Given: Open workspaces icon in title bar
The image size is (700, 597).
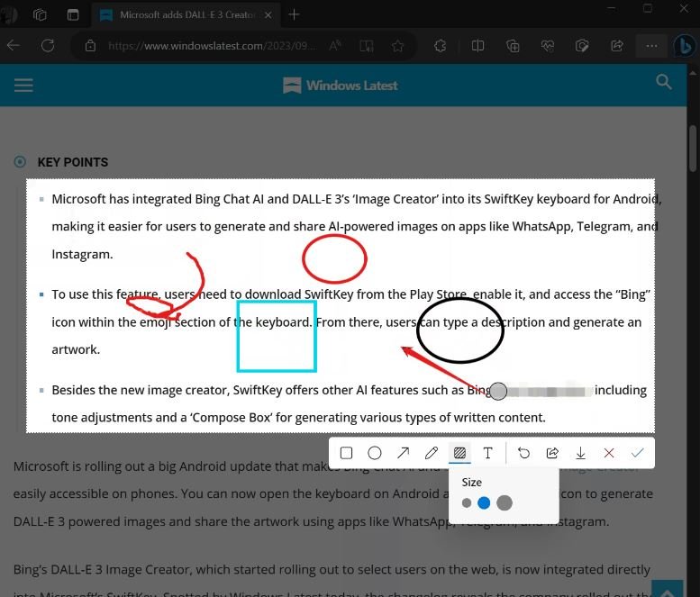Looking at the screenshot, I should coord(40,14).
